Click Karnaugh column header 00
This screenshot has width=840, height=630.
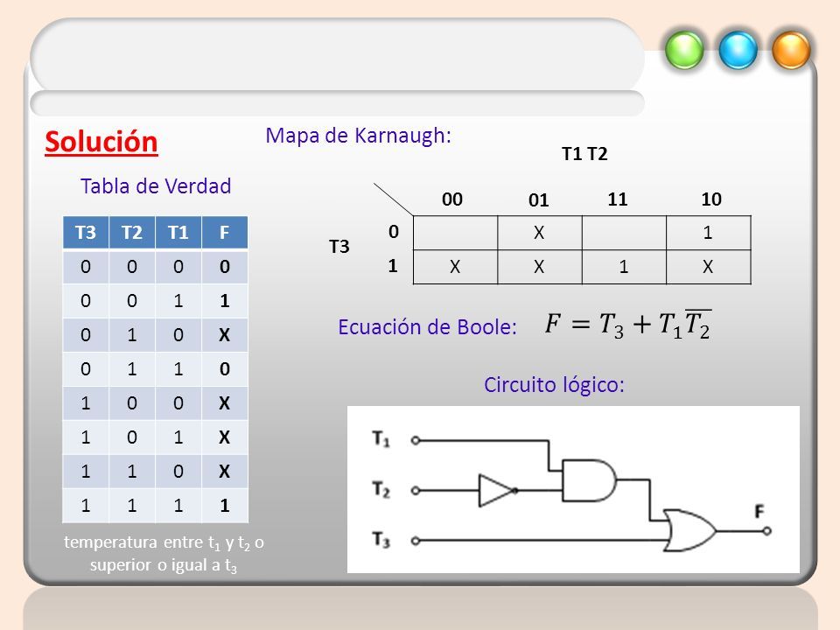tap(452, 199)
